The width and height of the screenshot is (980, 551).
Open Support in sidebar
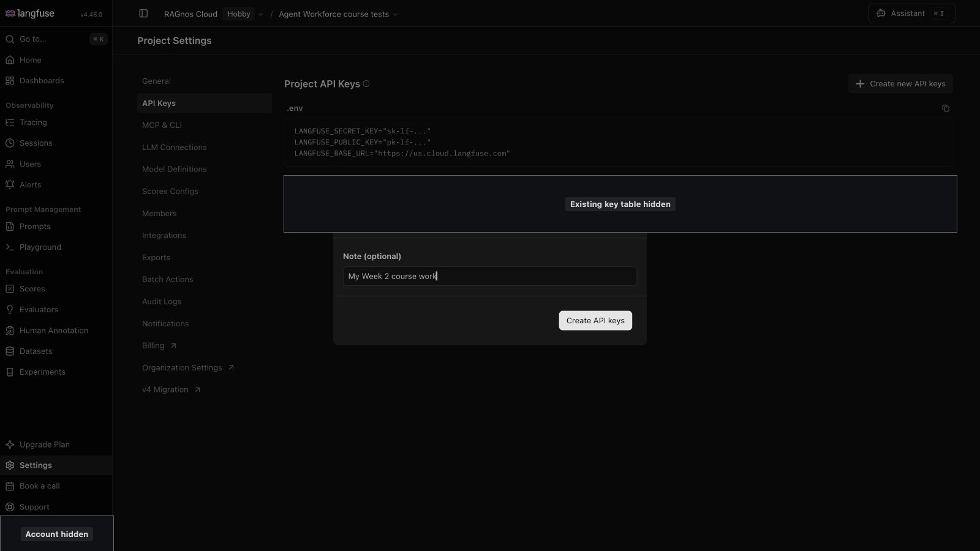(x=56, y=507)
